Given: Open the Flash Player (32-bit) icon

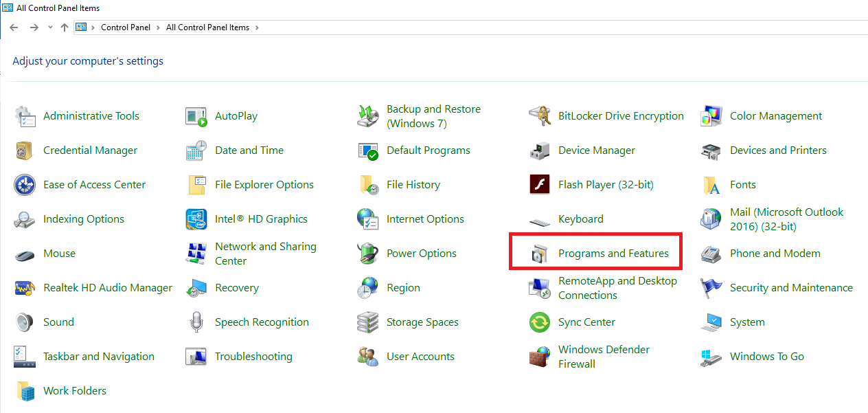Looking at the screenshot, I should 540,185.
